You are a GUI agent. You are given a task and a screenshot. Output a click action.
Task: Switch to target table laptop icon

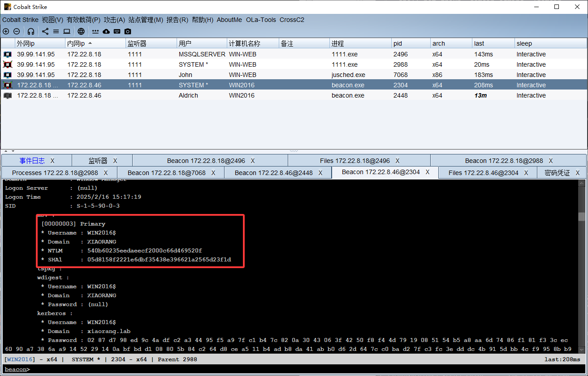click(x=67, y=31)
